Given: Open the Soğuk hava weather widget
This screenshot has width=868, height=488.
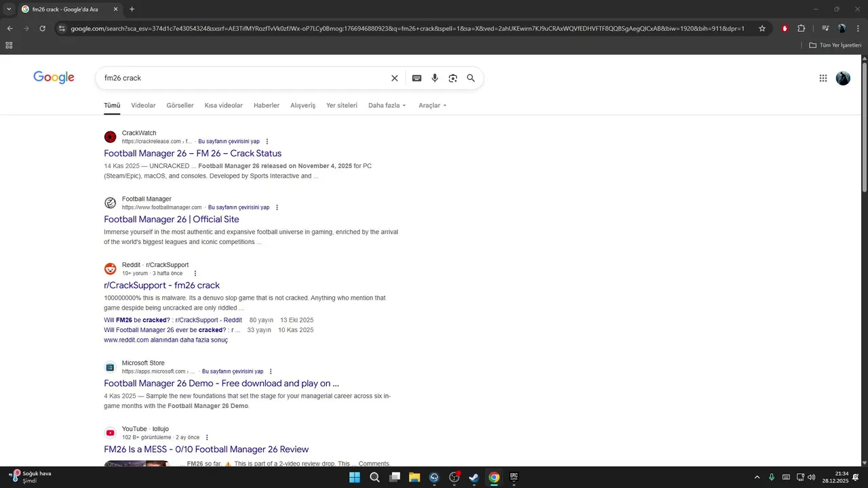Looking at the screenshot, I should 31,477.
